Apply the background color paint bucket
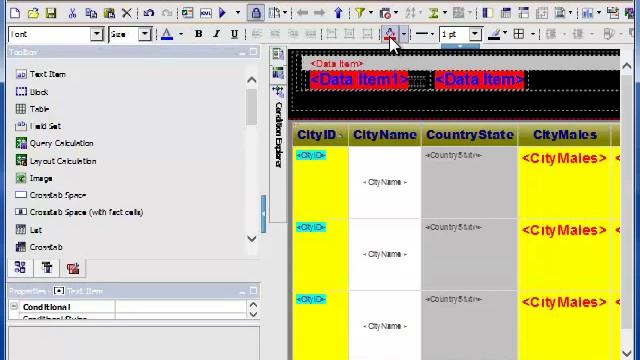 coord(389,34)
